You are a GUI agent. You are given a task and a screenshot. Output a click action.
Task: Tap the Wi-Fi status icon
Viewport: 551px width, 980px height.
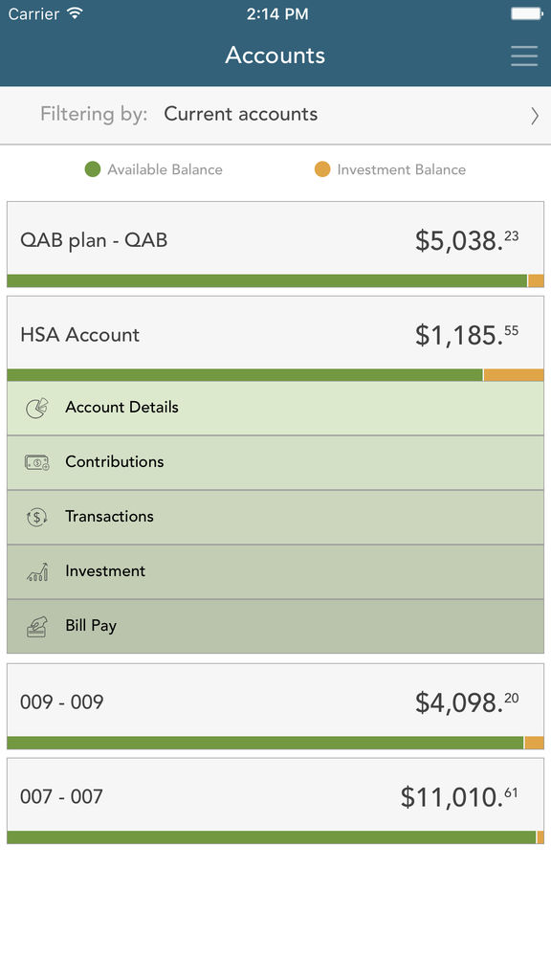click(x=75, y=13)
